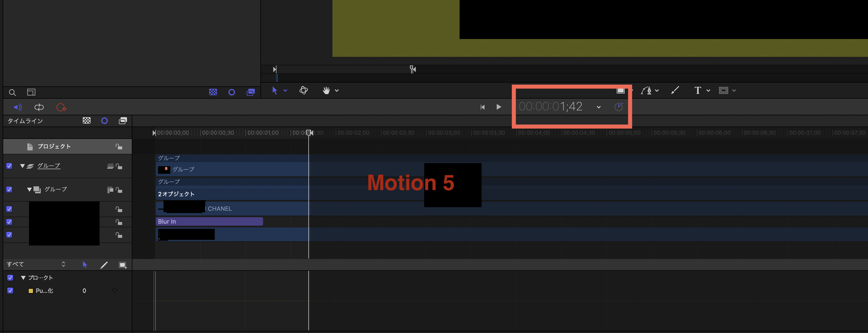This screenshot has width=868, height=333.
Task: Open the timecode display dropdown arrow
Action: [598, 107]
